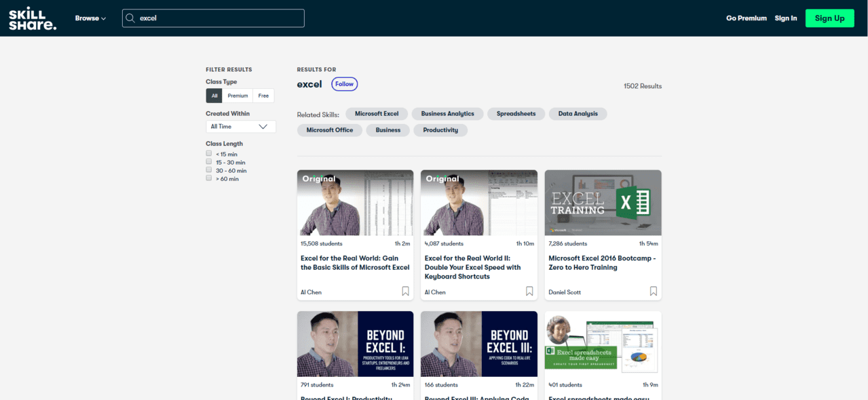This screenshot has height=400, width=868.
Task: Click the 1h 54m duration text
Action: pos(649,243)
